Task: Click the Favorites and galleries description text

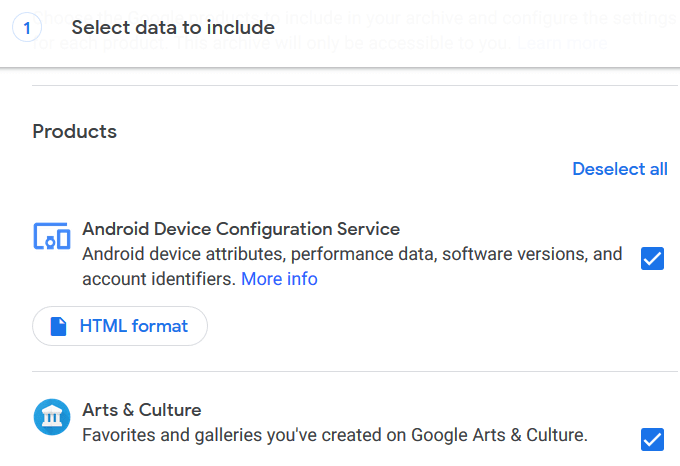Action: click(334, 435)
